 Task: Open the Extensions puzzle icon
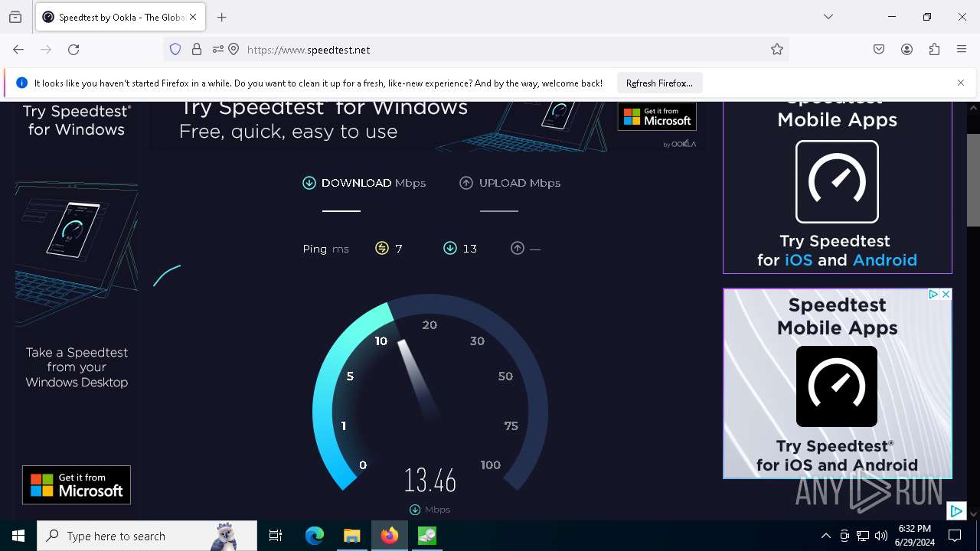tap(934, 50)
